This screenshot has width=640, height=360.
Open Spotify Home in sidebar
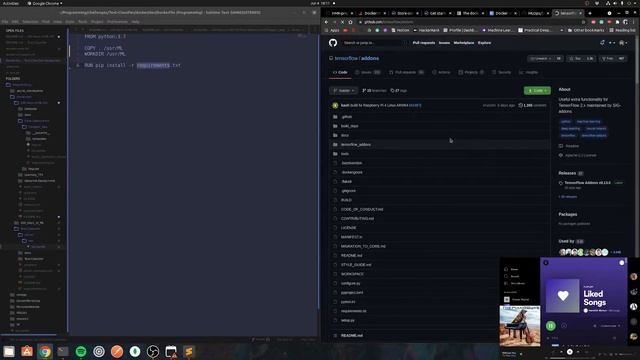[x=511, y=269]
